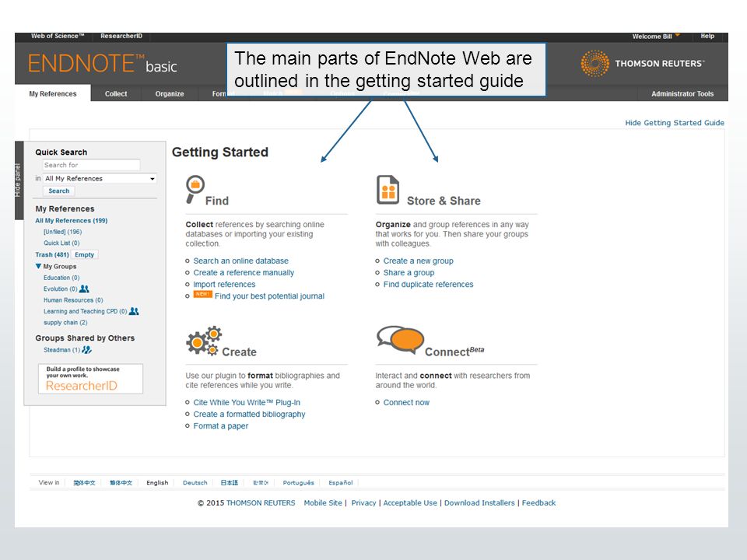Image resolution: width=747 pixels, height=560 pixels.
Task: Open the [Unfiled] (196) list
Action: tap(62, 232)
